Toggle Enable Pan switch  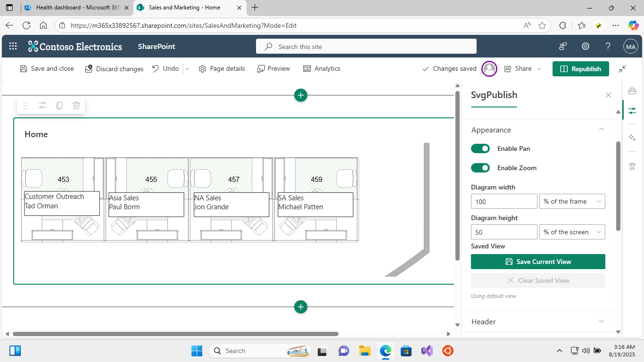point(480,148)
